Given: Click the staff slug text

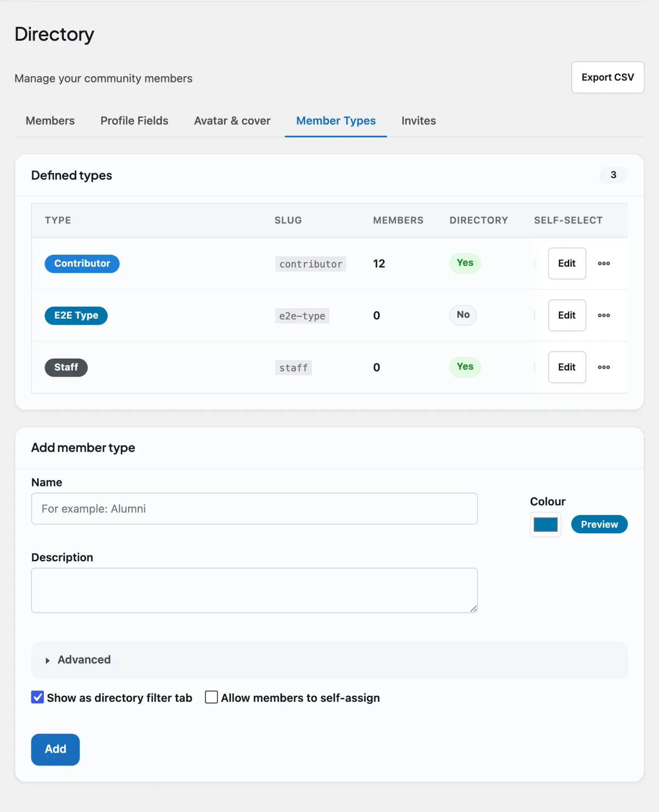Looking at the screenshot, I should (293, 368).
